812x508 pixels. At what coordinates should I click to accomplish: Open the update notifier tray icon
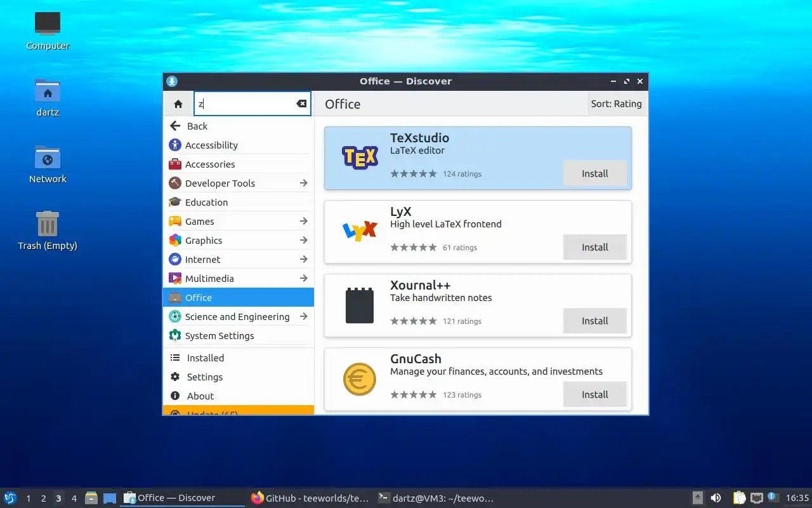[772, 497]
